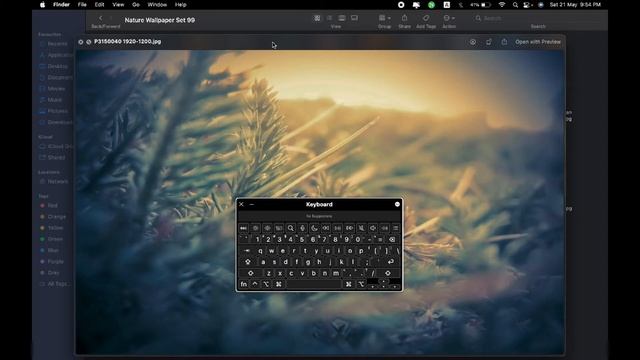Open the image with Preview button
640x360 pixels.
pyautogui.click(x=538, y=42)
